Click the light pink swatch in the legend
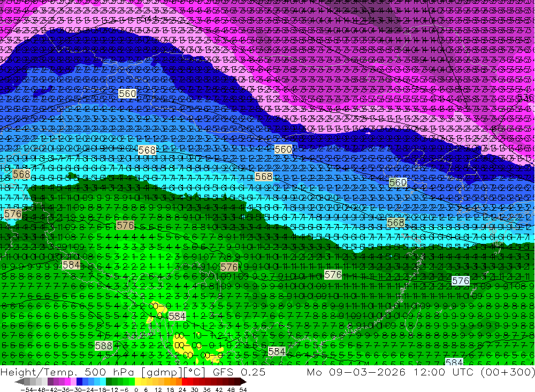This screenshot has width=535, height=392. (73, 382)
